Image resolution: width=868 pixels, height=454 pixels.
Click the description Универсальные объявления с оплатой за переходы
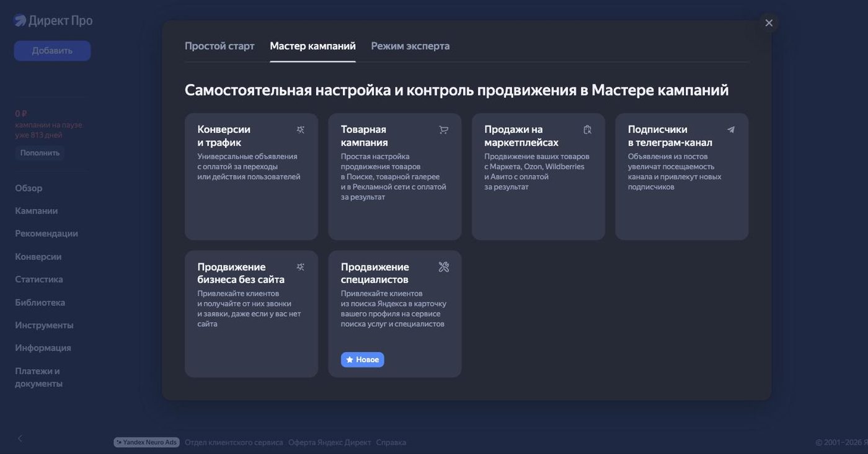(249, 166)
